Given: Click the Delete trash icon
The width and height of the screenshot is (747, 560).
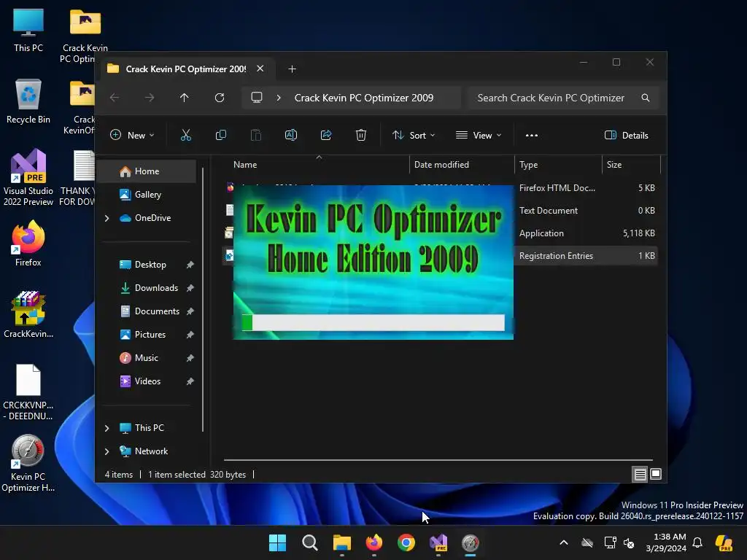Looking at the screenshot, I should coord(361,135).
